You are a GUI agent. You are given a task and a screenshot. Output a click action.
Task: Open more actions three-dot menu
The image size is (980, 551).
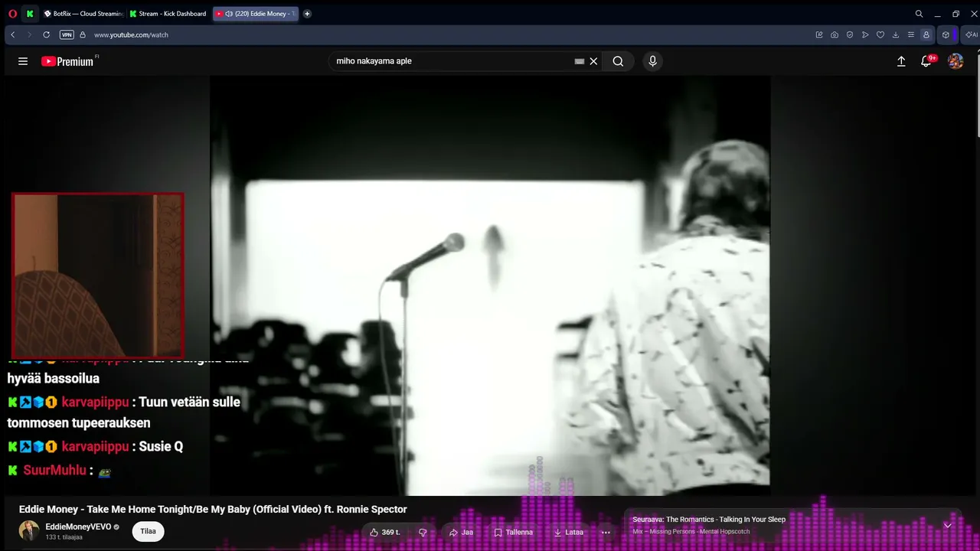point(606,532)
